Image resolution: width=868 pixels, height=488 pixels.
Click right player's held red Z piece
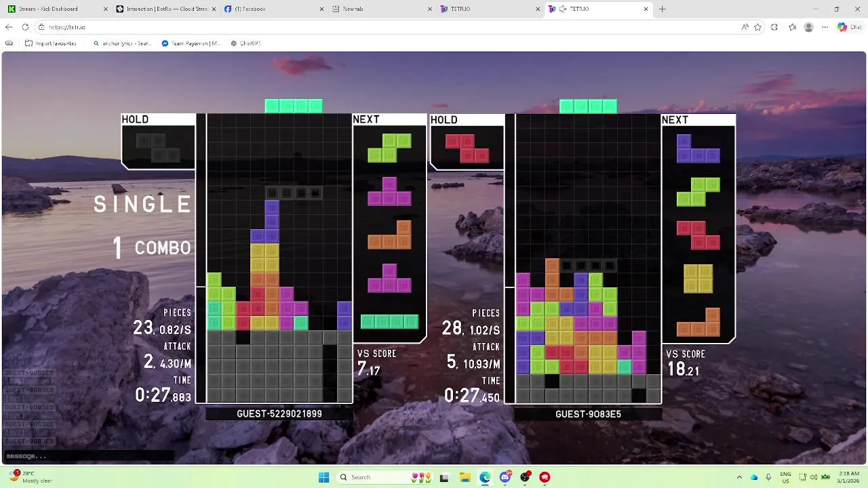[467, 148]
